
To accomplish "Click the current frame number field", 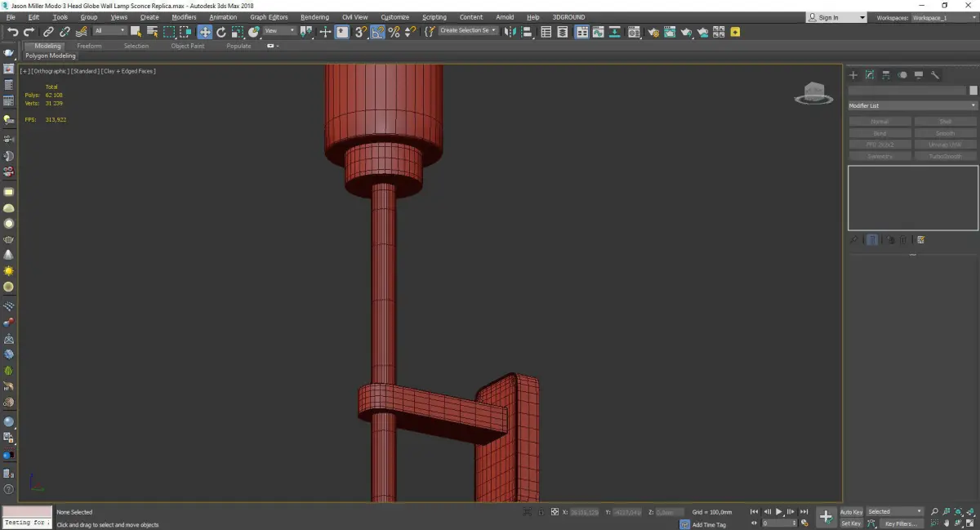I will click(x=778, y=522).
